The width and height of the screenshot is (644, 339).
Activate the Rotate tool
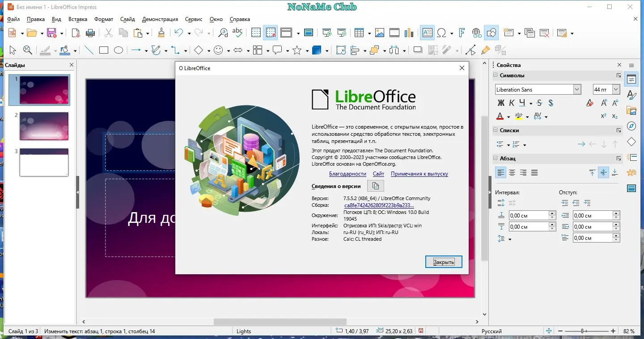coord(341,50)
